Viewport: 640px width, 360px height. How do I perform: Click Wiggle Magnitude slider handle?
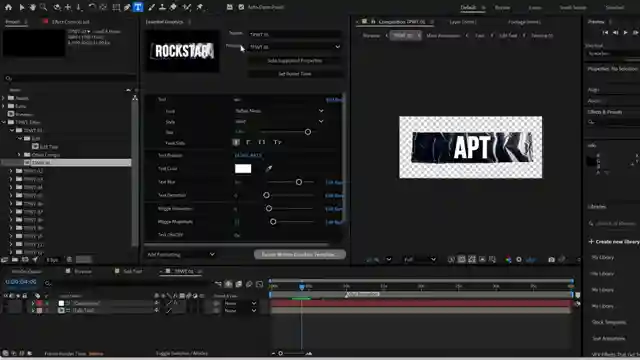pyautogui.click(x=273, y=222)
